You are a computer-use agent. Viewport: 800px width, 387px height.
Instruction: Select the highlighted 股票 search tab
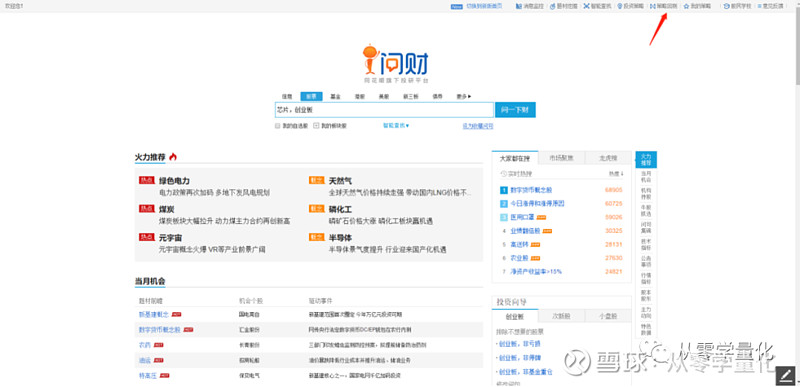311,96
